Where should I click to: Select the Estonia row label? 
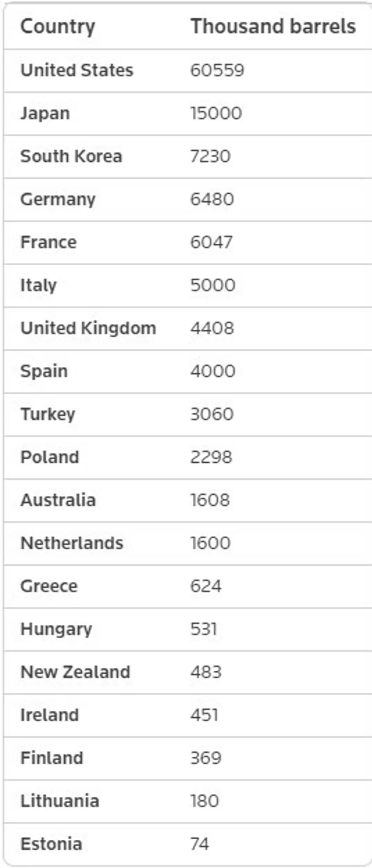[51, 844]
